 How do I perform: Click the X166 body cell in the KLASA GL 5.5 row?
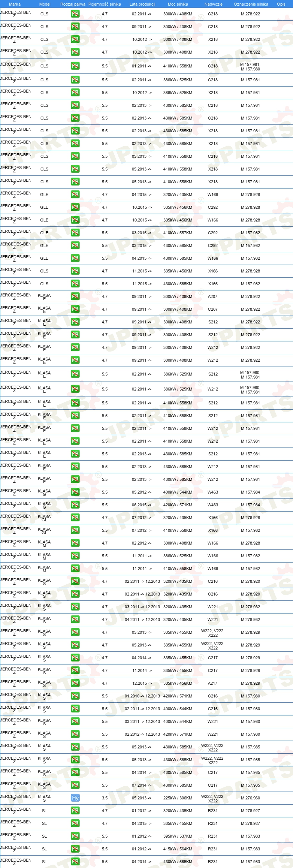point(213,530)
